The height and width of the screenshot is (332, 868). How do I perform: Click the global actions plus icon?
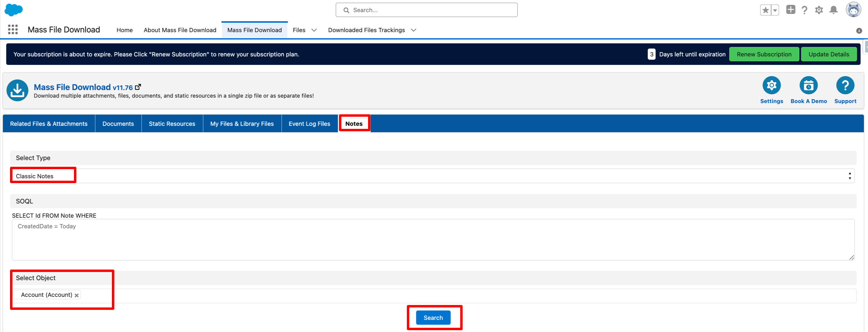(790, 10)
